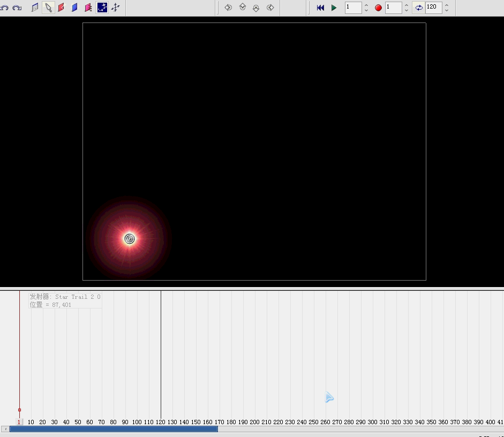Screen dimensions: 504x437
Task: Click the timeline scrollbar left arrow
Action: coord(5,429)
